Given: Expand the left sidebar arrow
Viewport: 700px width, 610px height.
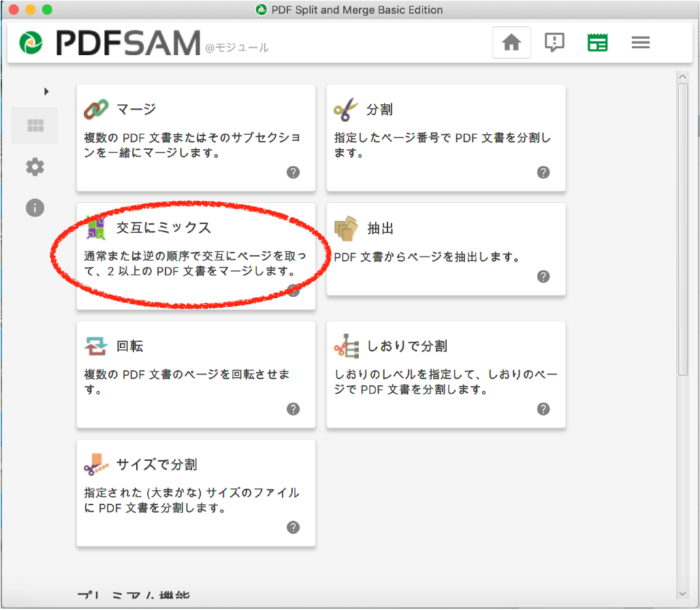Looking at the screenshot, I should (46, 91).
